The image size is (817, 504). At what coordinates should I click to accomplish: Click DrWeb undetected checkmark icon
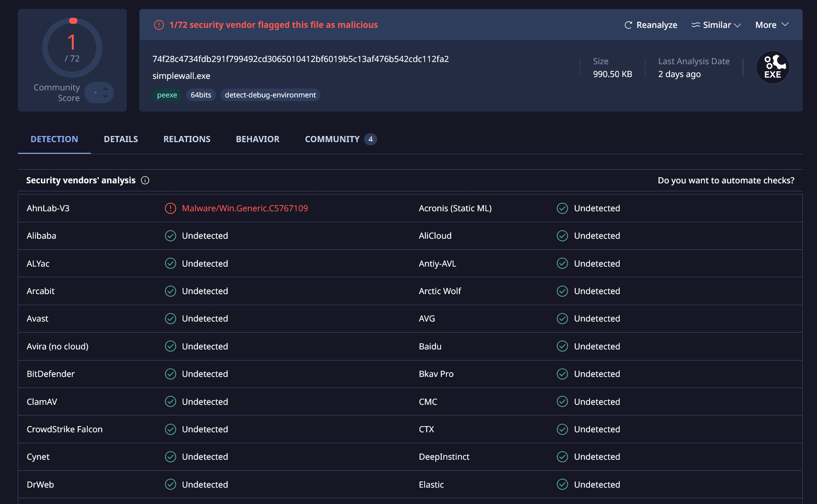171,485
